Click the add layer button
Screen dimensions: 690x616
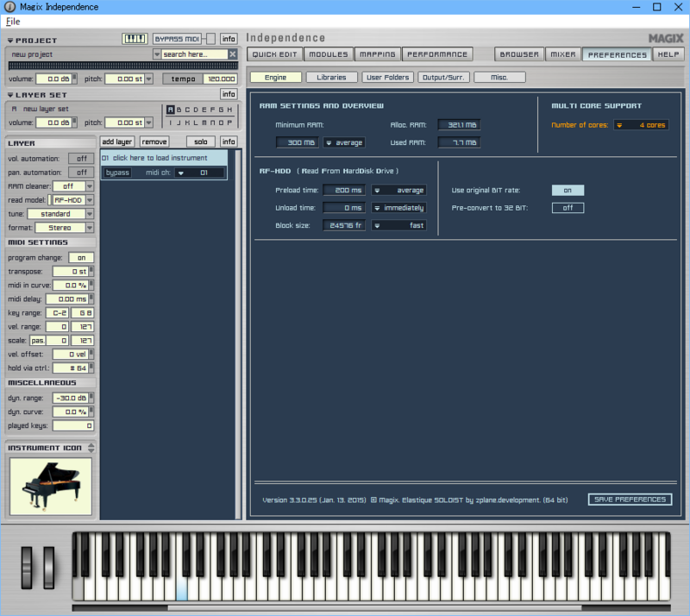tap(117, 141)
